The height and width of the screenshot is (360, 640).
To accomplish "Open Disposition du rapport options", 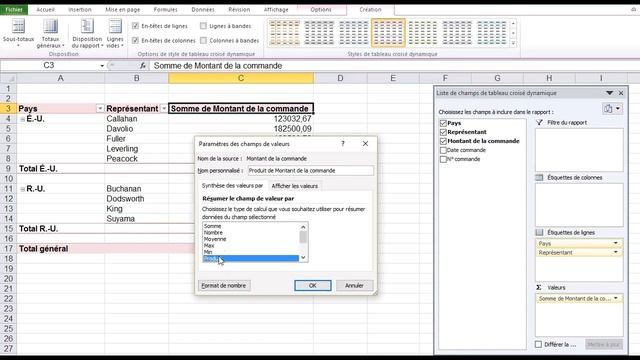I will (87, 27).
